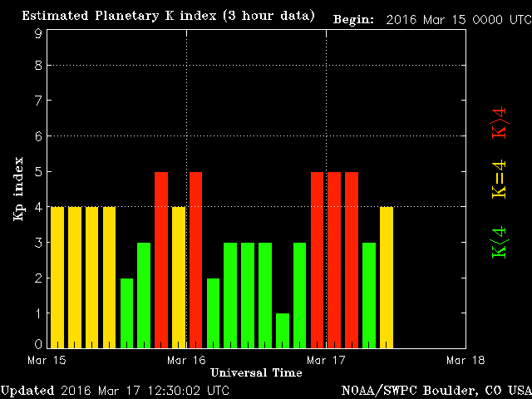Image resolution: width=532 pixels, height=399 pixels.
Task: Click the 'NOAA/SWPC Boulder, CO USA' credit
Action: click(435, 390)
